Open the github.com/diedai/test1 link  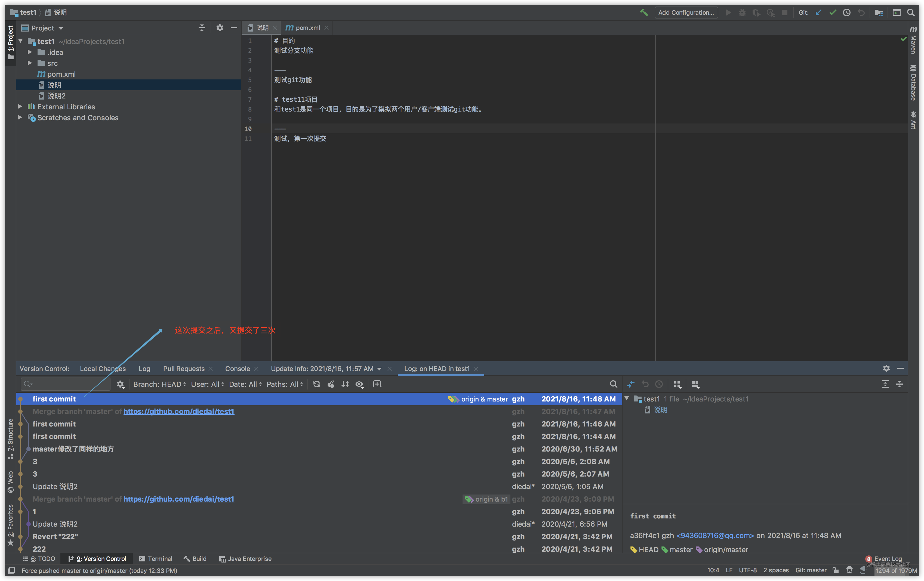(179, 411)
